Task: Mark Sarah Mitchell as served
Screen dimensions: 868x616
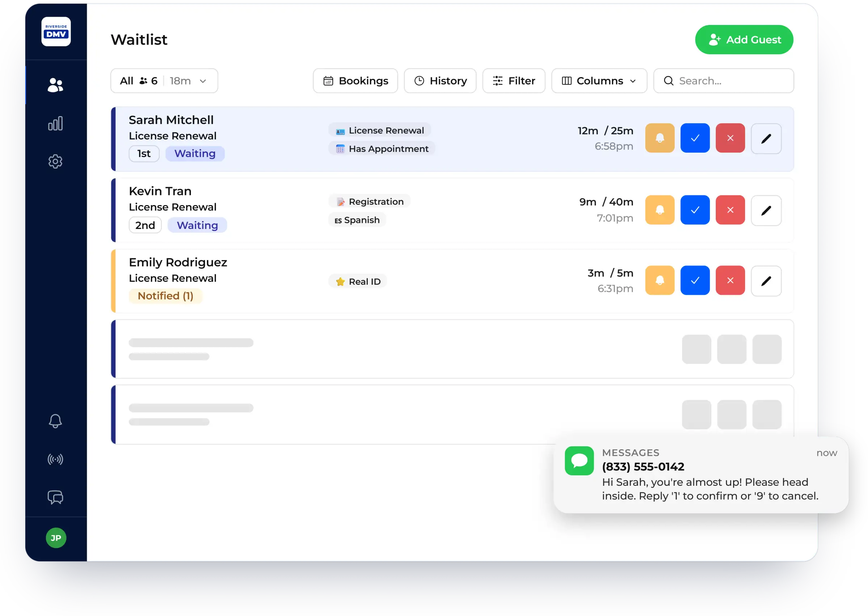Action: (x=695, y=138)
